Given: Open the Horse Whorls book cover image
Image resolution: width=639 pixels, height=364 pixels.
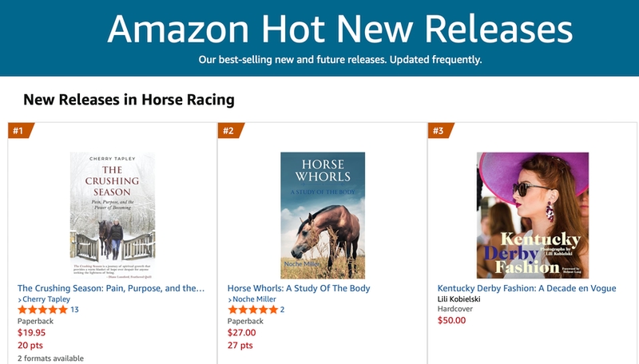Looking at the screenshot, I should (322, 216).
